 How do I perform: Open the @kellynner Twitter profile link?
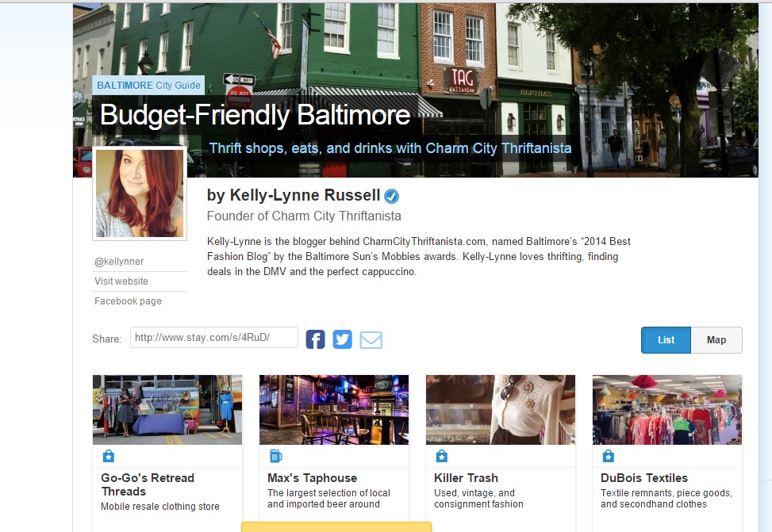119,262
